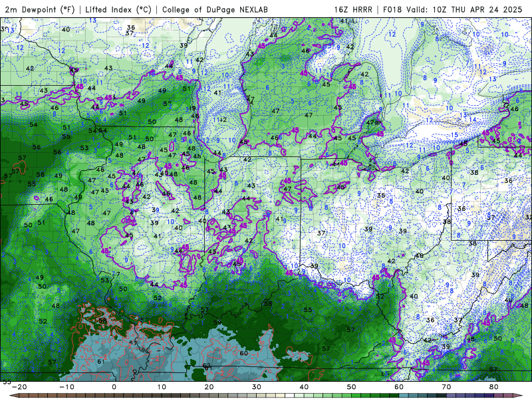The height and width of the screenshot is (399, 532).
Task: Click the 70 label on the color scale
Action: tap(446, 387)
